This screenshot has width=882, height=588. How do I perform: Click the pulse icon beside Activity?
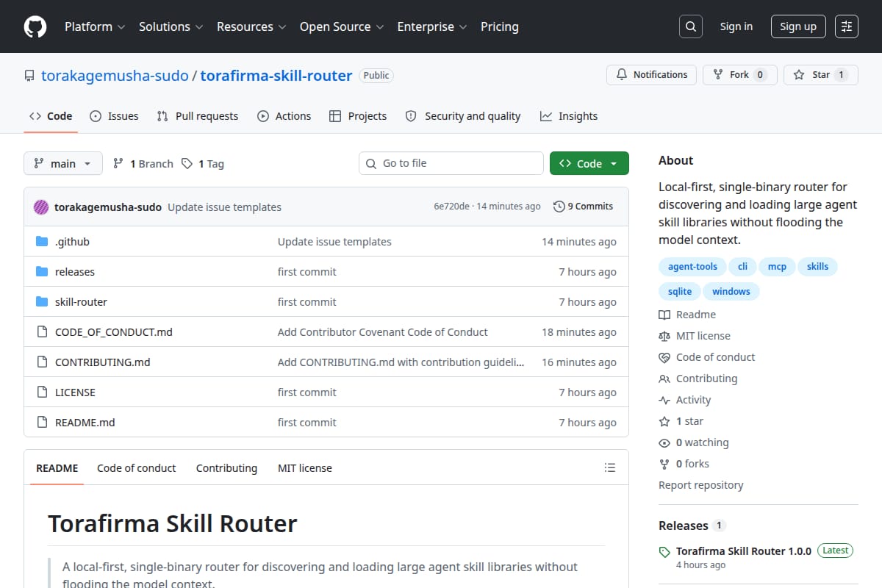(x=664, y=400)
